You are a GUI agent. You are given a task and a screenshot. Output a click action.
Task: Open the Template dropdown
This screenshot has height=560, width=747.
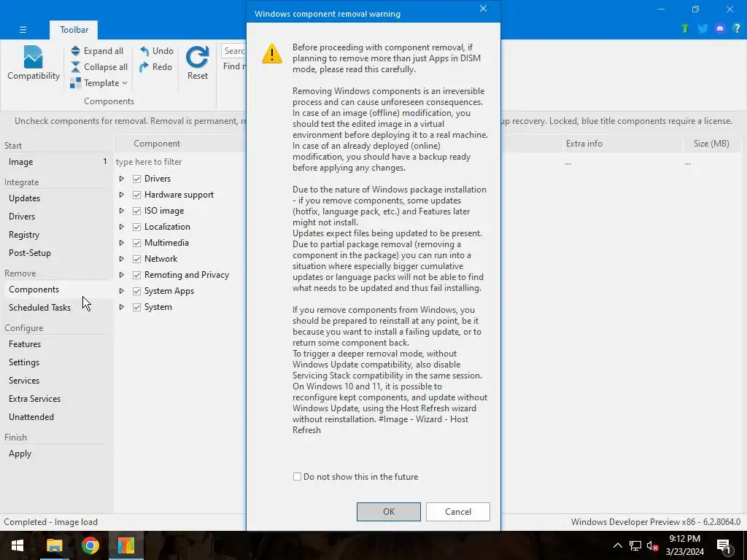pos(99,83)
